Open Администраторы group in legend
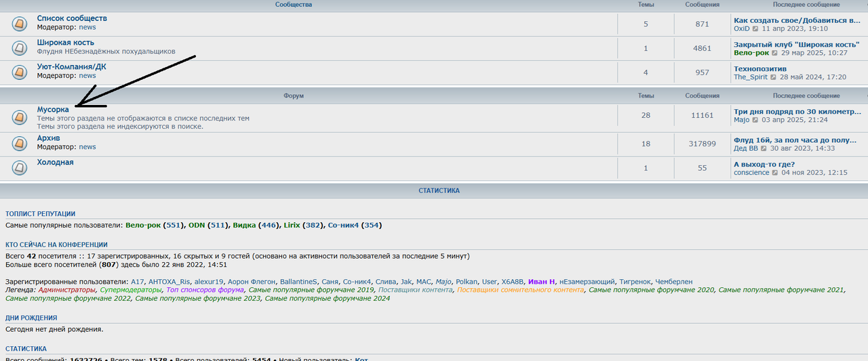 66,290
